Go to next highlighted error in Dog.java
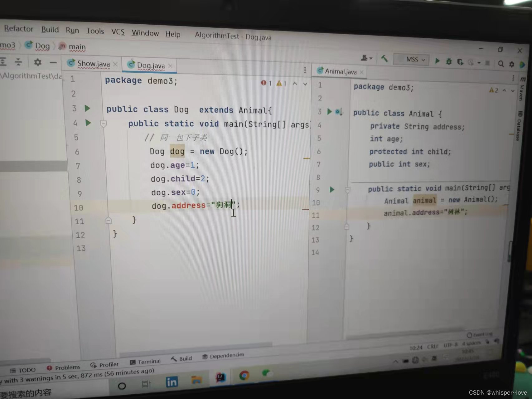The height and width of the screenshot is (399, 532). click(305, 84)
